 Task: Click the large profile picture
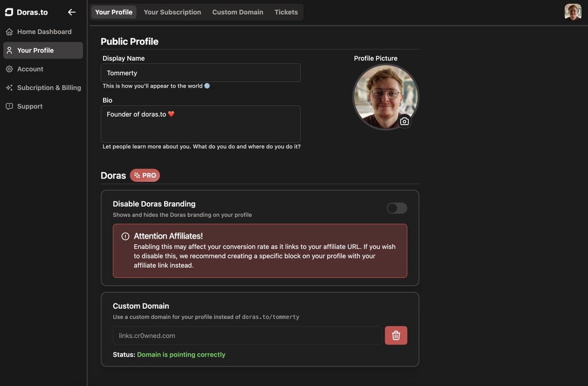click(386, 97)
